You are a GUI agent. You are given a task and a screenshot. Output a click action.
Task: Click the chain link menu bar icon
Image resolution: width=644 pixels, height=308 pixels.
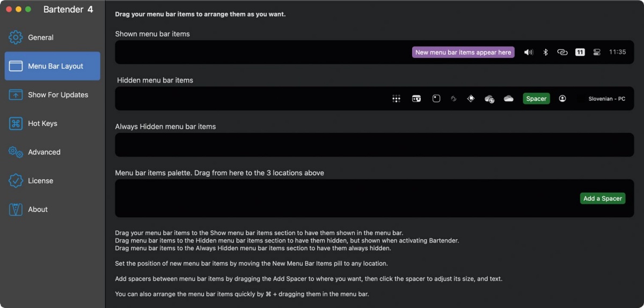click(562, 52)
